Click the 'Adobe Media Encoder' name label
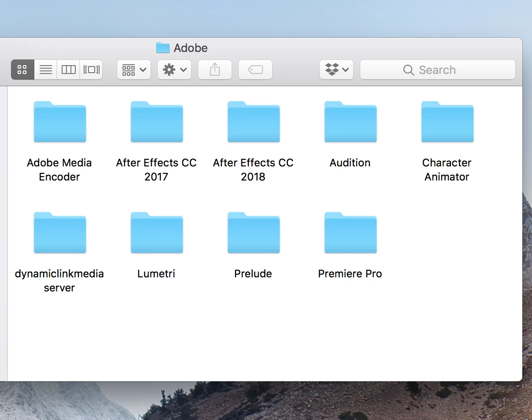 point(59,169)
